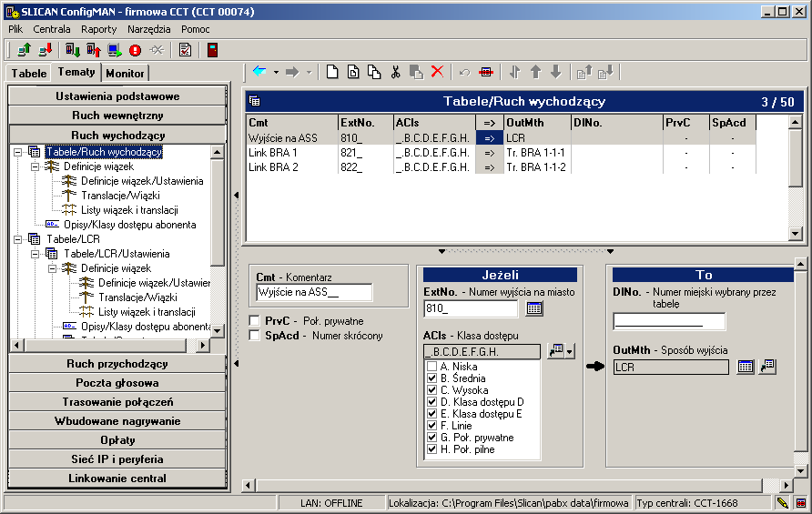
Task: Enable PrvC Poł. prywatne checkbox
Action: coord(254,321)
